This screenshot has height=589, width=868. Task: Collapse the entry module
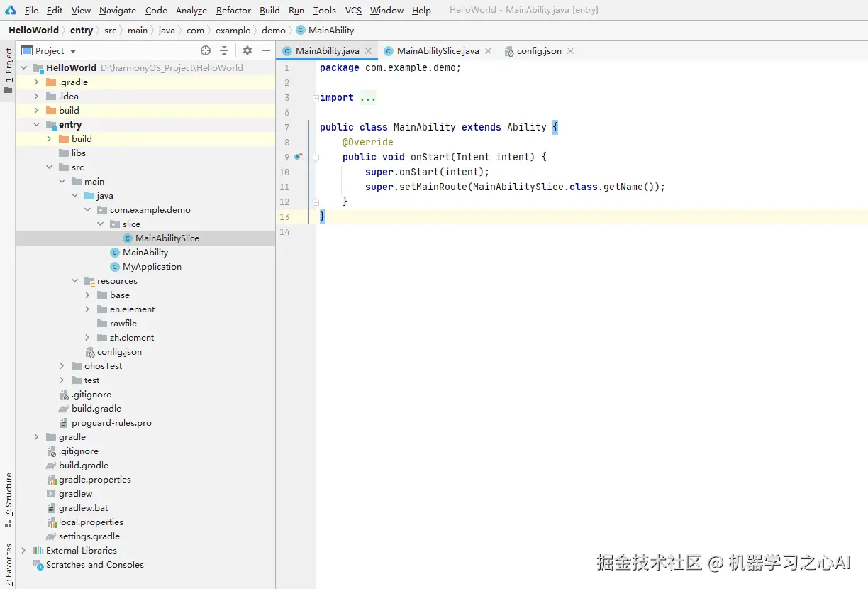tap(36, 125)
